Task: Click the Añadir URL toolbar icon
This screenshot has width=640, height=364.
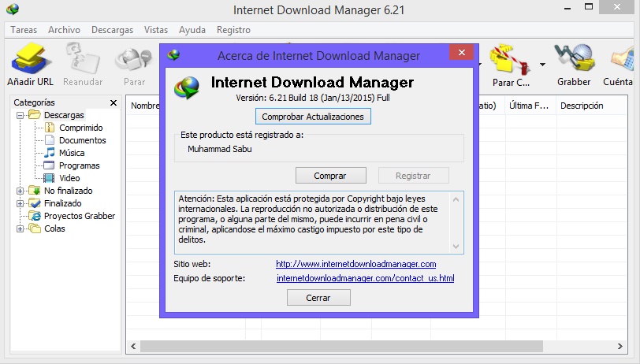Action: pyautogui.click(x=30, y=59)
